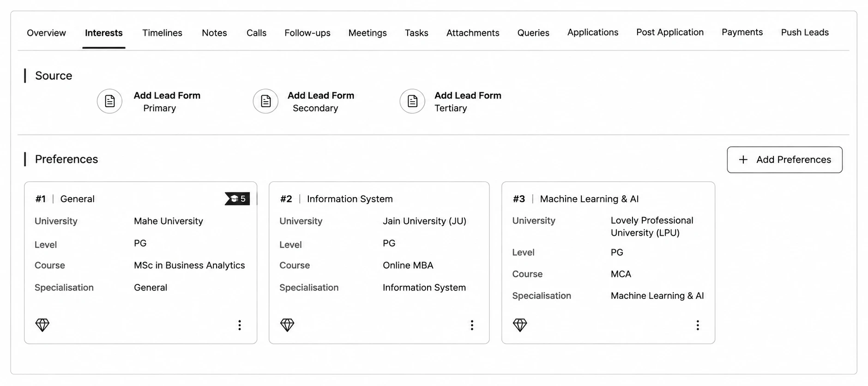Screen dimensions: 868x386
Task: Open the Applications tab
Action: pyautogui.click(x=593, y=32)
